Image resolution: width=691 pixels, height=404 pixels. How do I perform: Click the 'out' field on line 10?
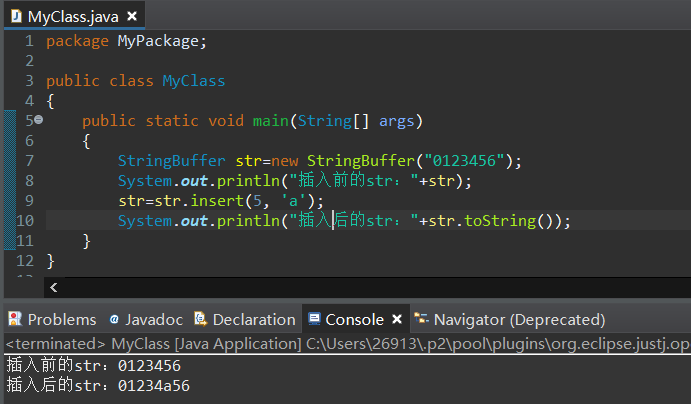tap(194, 221)
